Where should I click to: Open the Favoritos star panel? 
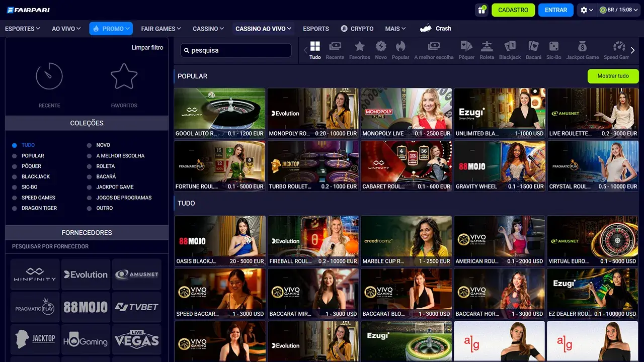124,84
